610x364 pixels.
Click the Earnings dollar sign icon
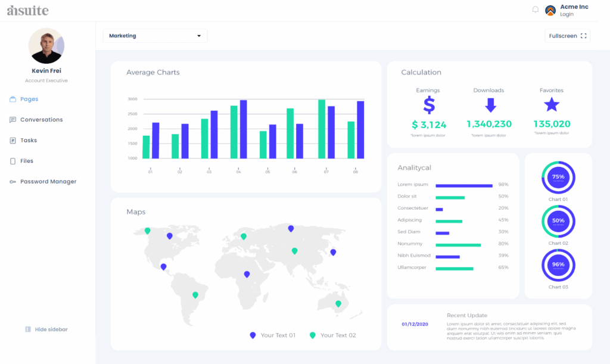[x=429, y=105]
